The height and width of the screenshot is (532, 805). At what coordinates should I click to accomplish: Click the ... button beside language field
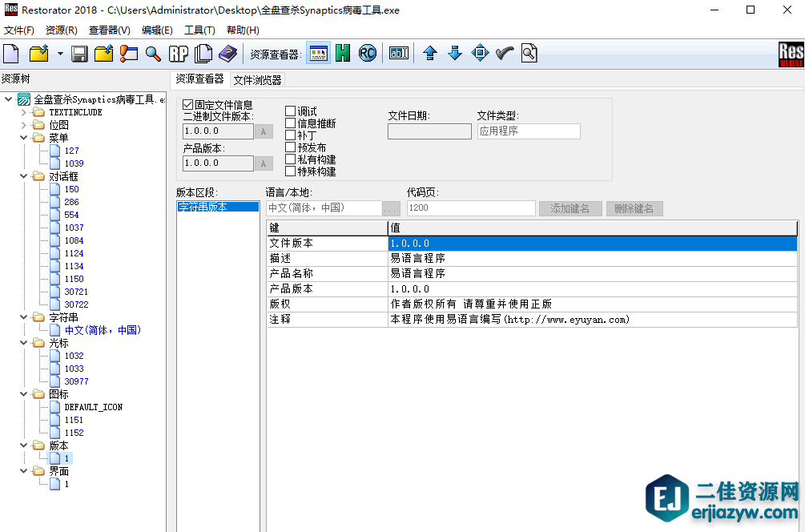coord(391,208)
